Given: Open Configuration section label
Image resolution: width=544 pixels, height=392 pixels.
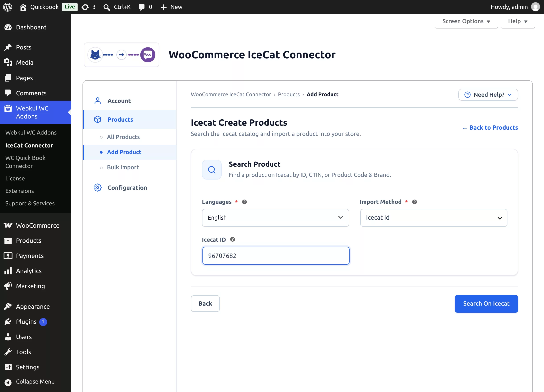Looking at the screenshot, I should pyautogui.click(x=127, y=187).
